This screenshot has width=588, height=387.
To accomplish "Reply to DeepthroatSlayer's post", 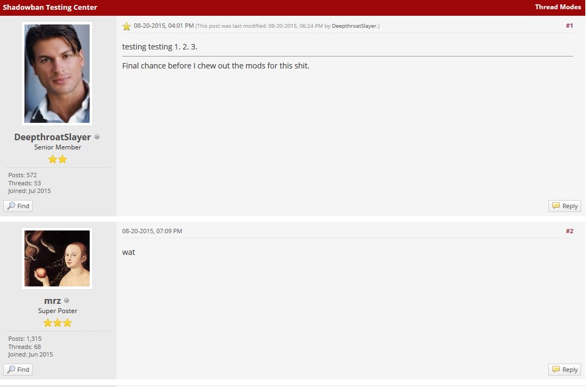I will [x=565, y=206].
